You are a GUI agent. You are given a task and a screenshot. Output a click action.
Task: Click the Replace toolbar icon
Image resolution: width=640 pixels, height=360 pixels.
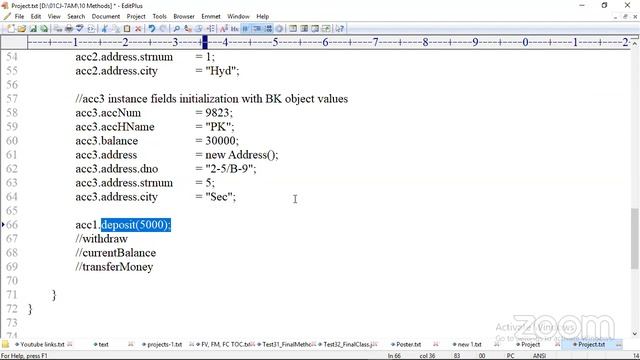pos(188,29)
